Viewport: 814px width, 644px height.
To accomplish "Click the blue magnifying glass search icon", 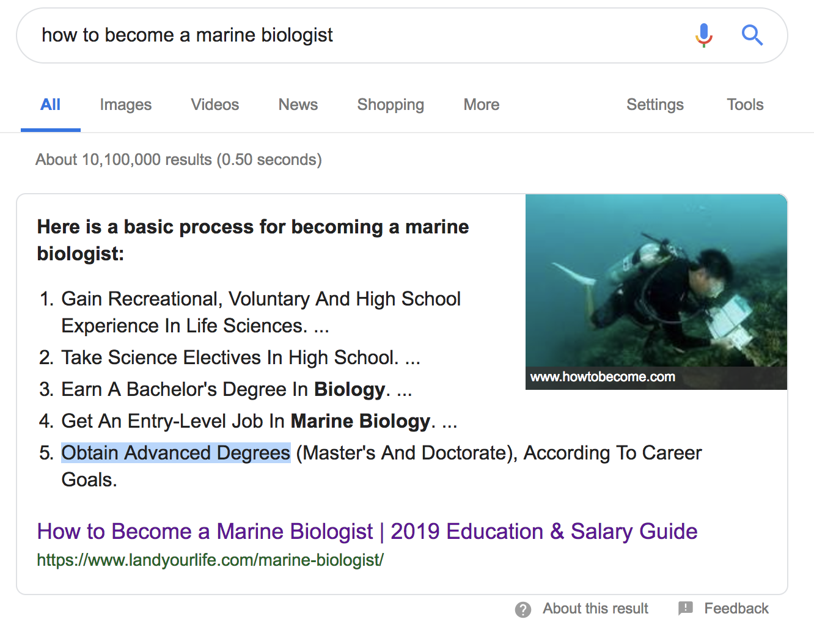I will [752, 35].
